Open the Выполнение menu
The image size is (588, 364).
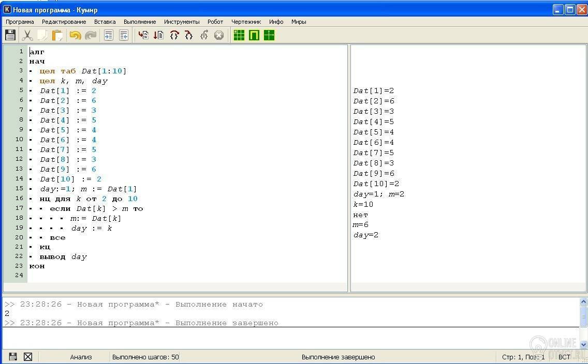(x=140, y=22)
